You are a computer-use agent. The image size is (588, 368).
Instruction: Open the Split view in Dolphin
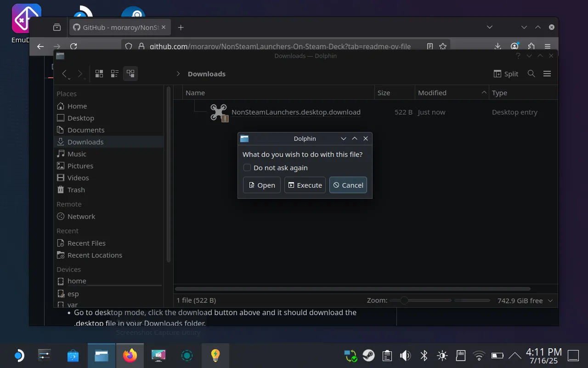(505, 74)
